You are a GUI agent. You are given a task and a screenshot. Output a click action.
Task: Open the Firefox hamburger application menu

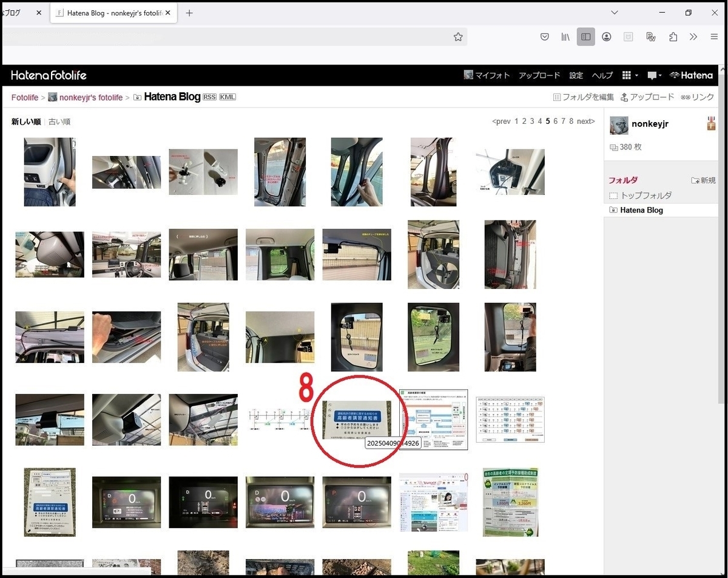714,37
